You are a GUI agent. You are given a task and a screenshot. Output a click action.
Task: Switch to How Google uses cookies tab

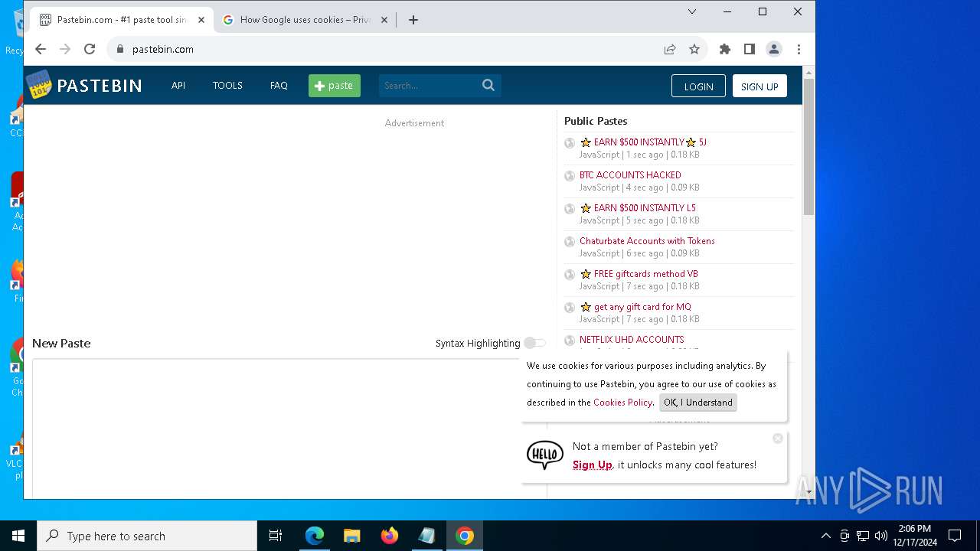(x=305, y=20)
